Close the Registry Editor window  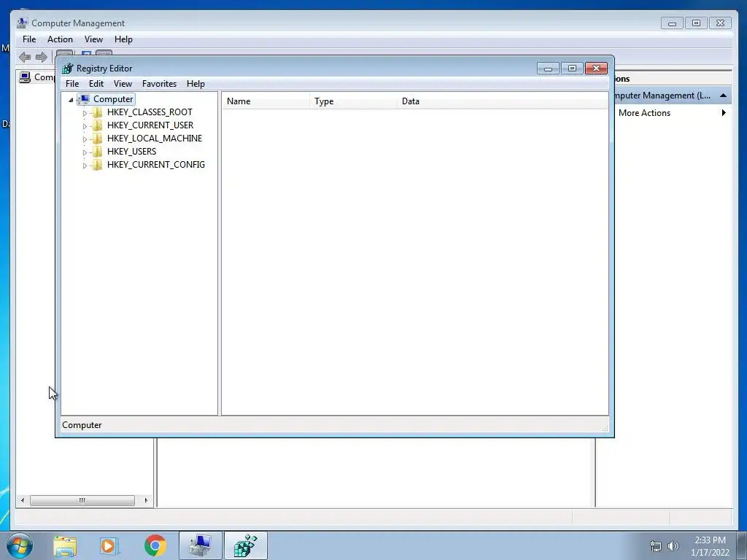(x=596, y=69)
